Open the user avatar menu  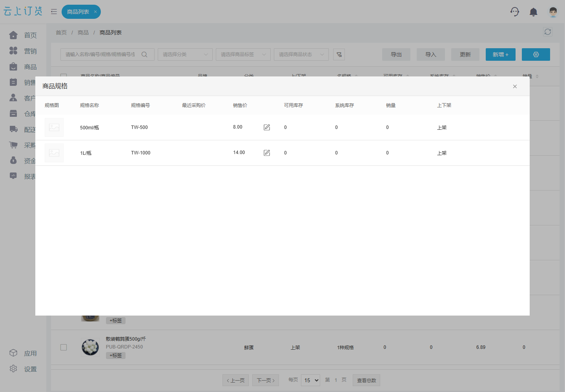coord(553,12)
